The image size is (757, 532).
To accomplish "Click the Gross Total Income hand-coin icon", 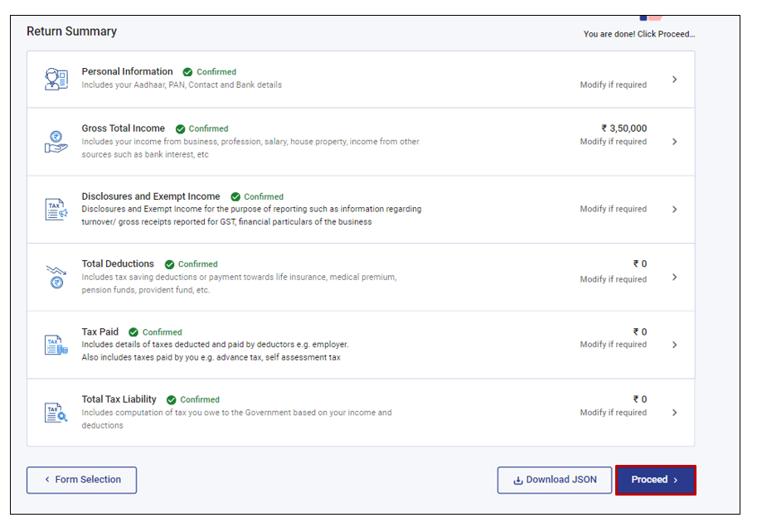I will [x=56, y=142].
